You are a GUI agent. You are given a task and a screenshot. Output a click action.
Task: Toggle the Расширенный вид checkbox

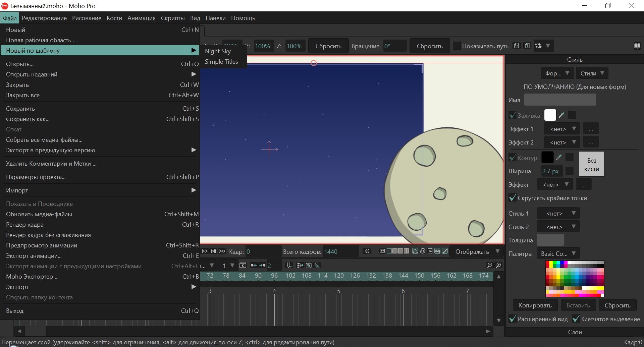click(x=513, y=319)
